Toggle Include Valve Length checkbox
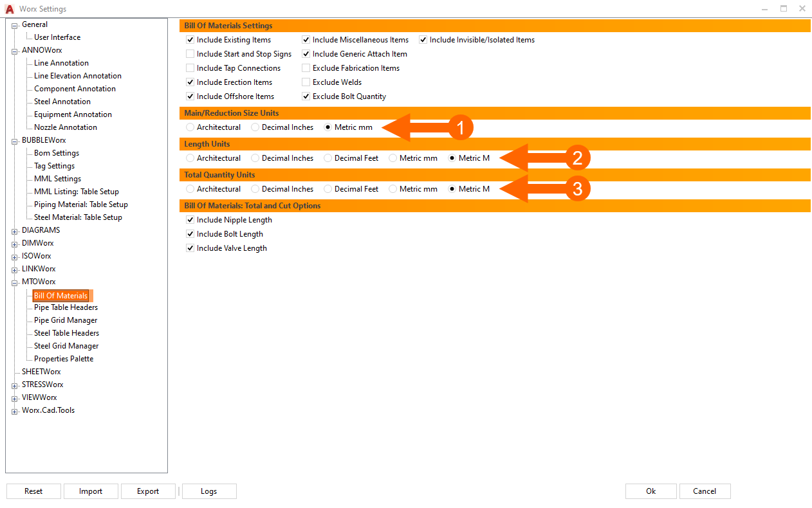The width and height of the screenshot is (812, 508). pos(190,248)
